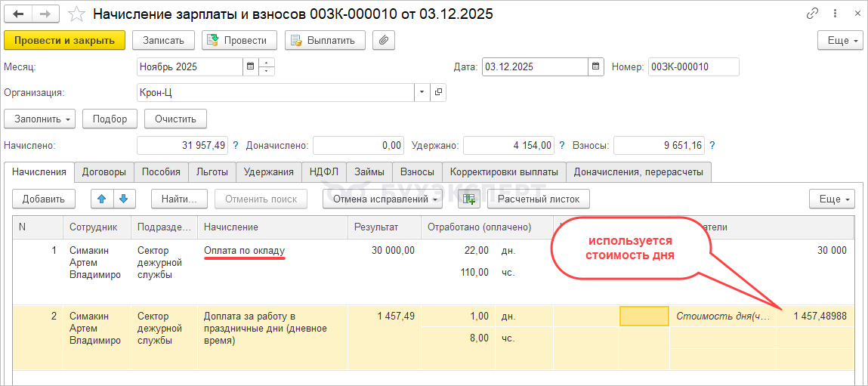Image resolution: width=868 pixels, height=386 pixels.
Task: Click the Начисление column header
Action: coord(273,227)
